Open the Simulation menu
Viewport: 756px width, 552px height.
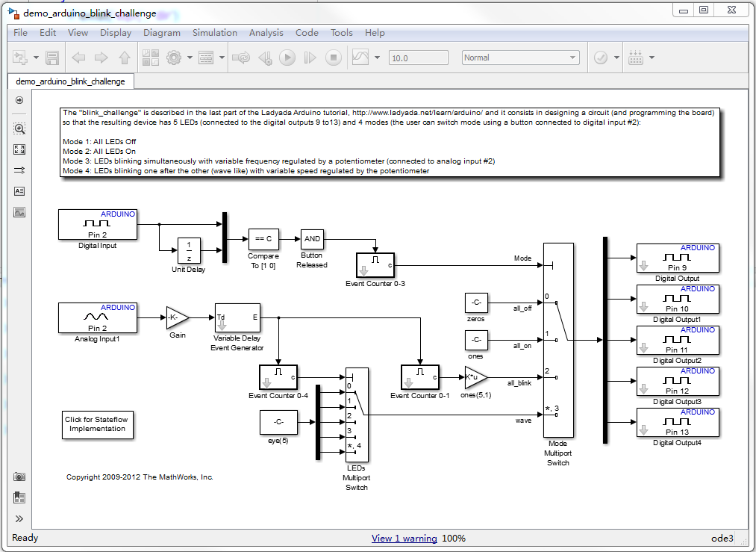[x=214, y=32]
